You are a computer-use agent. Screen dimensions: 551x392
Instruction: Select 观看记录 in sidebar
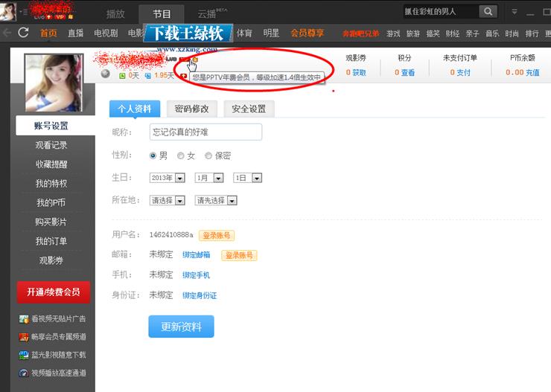tap(51, 145)
